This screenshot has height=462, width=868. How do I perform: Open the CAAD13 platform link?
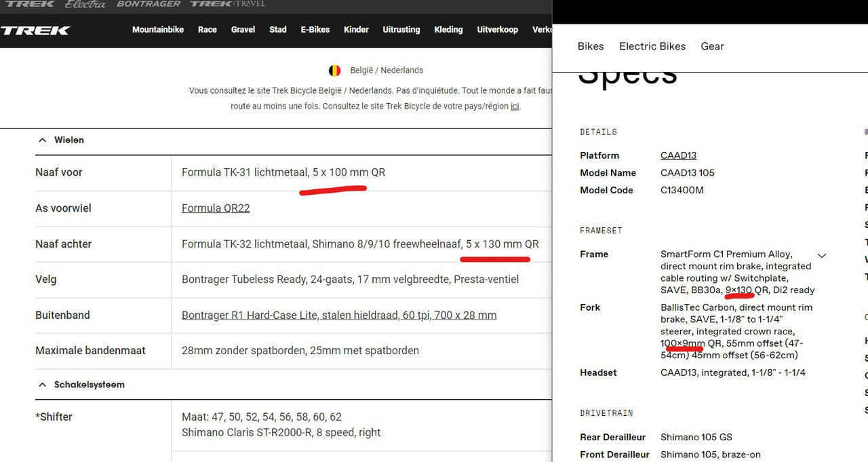click(x=679, y=155)
